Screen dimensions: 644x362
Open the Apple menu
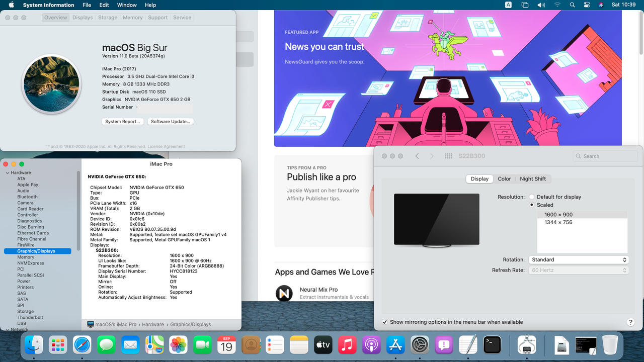pyautogui.click(x=11, y=5)
